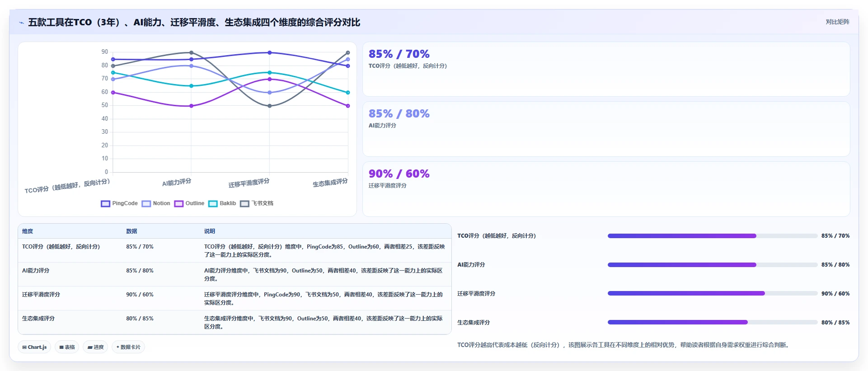Click the 85% / 70% value in table
Viewport: 868px width, 371px height.
click(140, 247)
